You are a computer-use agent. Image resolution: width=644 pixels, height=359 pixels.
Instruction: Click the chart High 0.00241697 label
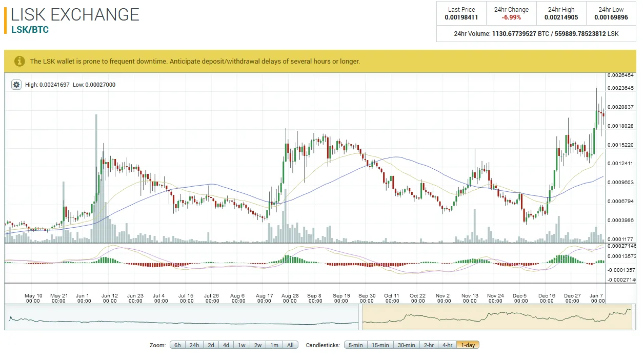pos(48,85)
